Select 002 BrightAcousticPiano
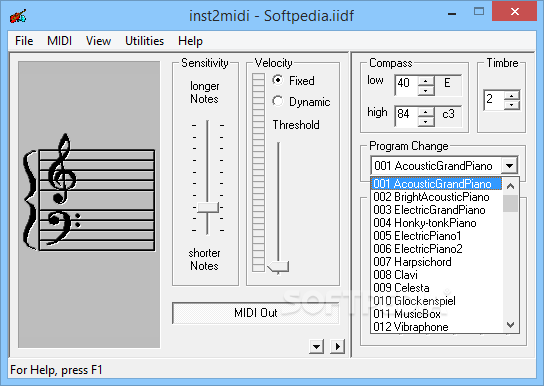Viewport: 544px width, 386px height. [x=436, y=197]
